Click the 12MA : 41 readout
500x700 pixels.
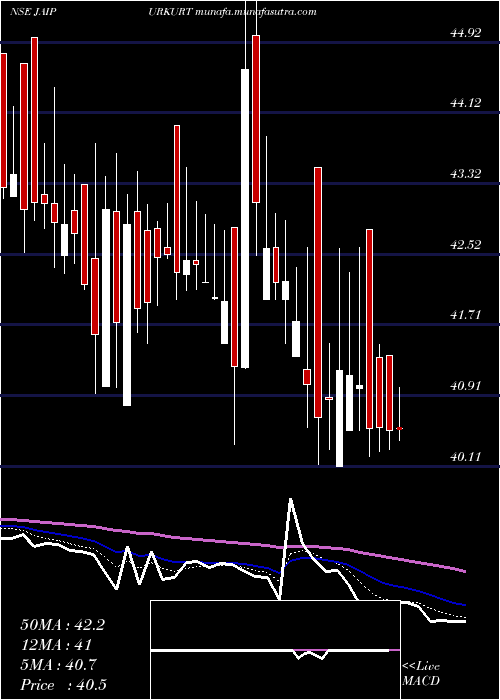coord(56,645)
